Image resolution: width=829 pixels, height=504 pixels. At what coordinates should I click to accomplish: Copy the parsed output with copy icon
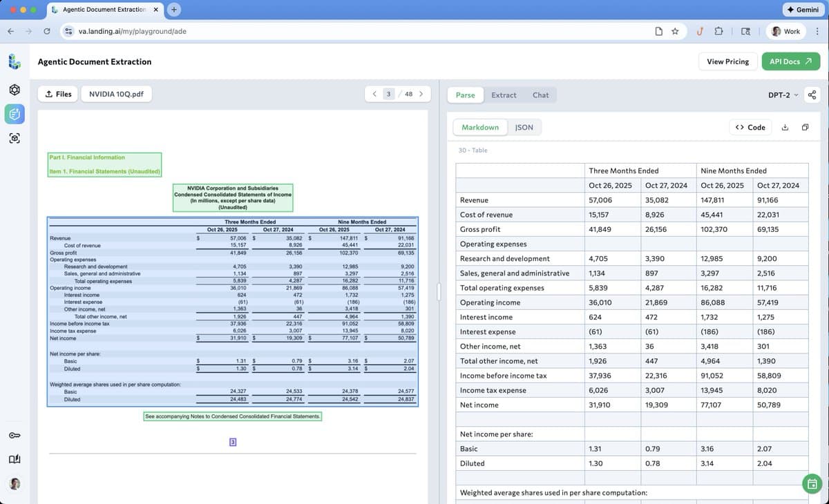pyautogui.click(x=806, y=127)
